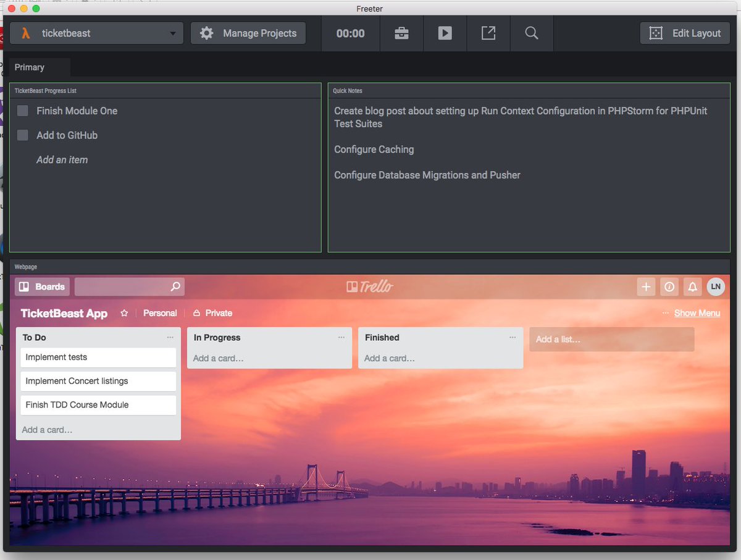Image resolution: width=741 pixels, height=560 pixels.
Task: Click the gear icon on Manage Projects
Action: (207, 33)
